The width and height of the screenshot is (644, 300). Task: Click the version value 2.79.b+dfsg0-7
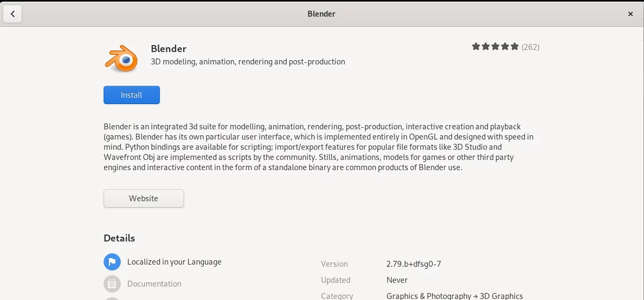coord(414,264)
